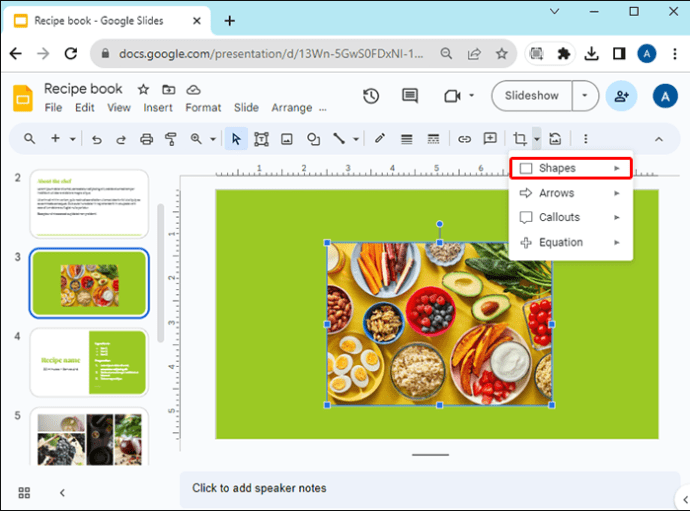Open Arrows submenu

[571, 193]
